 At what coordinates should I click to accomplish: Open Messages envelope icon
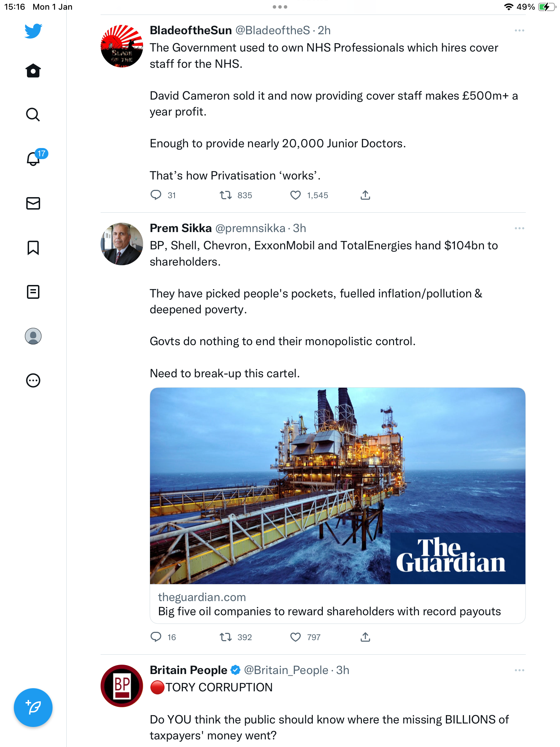point(33,203)
